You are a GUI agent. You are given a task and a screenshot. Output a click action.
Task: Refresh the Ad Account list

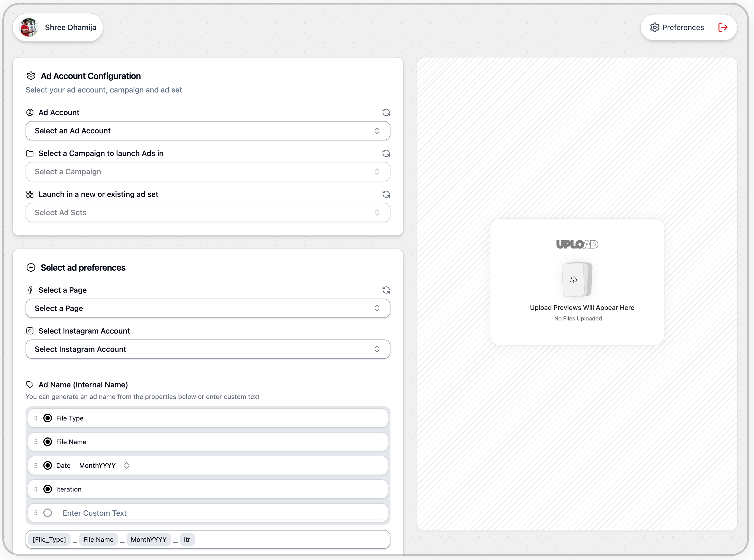point(386,113)
